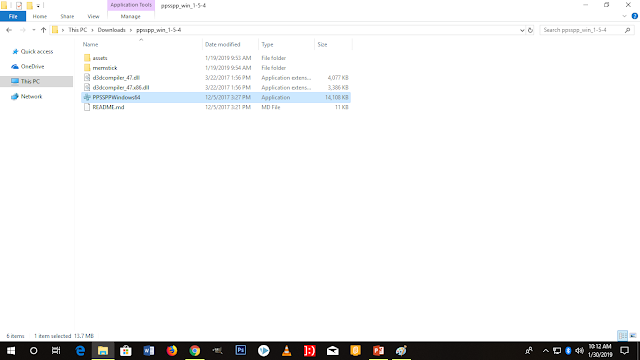
Task: Click the Properties quick access toolbar icon
Action: click(x=19, y=6)
